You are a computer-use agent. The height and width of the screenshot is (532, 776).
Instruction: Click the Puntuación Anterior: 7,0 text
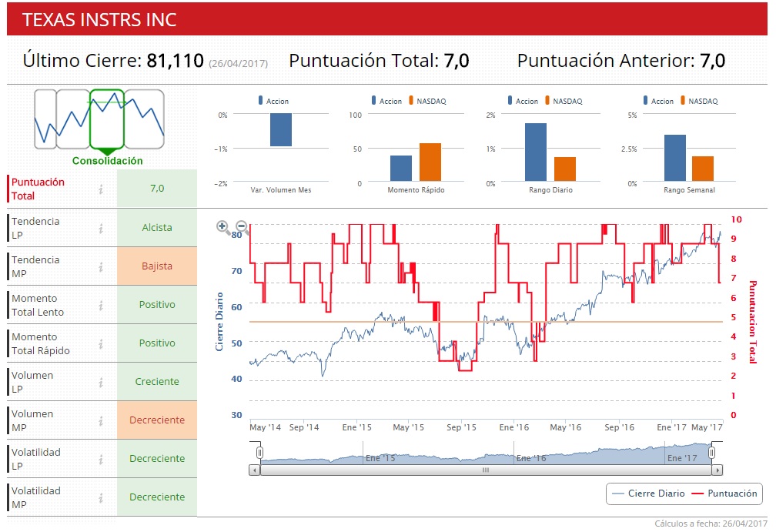621,61
